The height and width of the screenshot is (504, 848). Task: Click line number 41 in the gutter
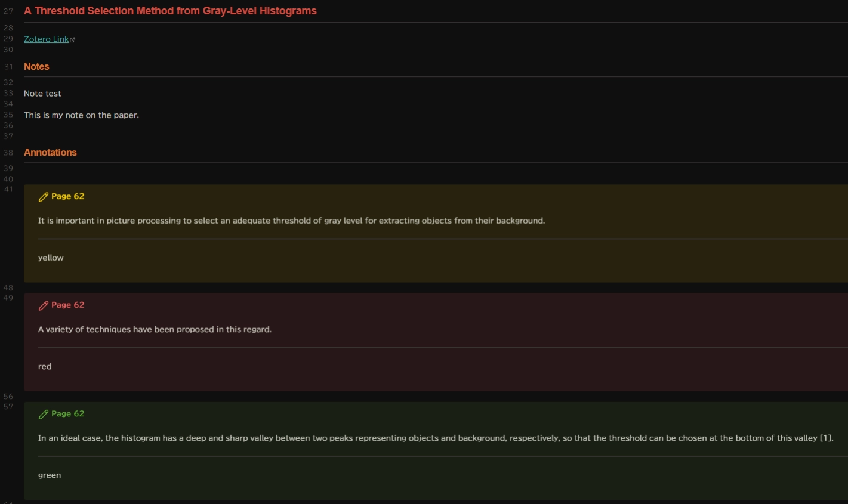(x=8, y=190)
